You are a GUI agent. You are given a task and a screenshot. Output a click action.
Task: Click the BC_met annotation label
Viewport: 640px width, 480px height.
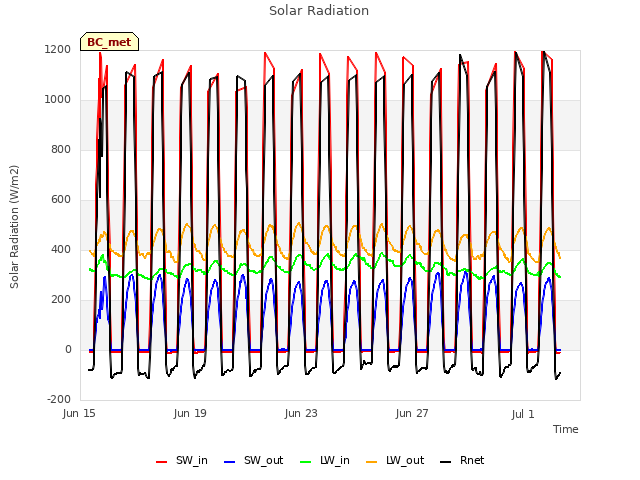(109, 42)
